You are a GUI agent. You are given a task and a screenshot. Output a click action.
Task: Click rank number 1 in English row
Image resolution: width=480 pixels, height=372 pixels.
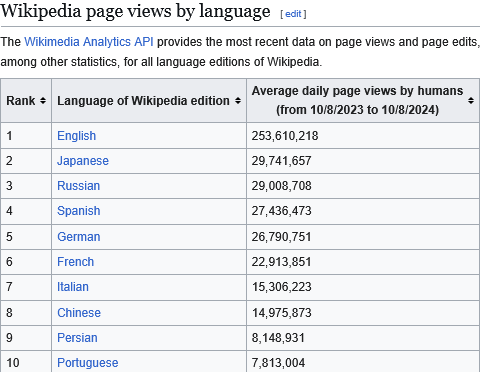point(9,136)
